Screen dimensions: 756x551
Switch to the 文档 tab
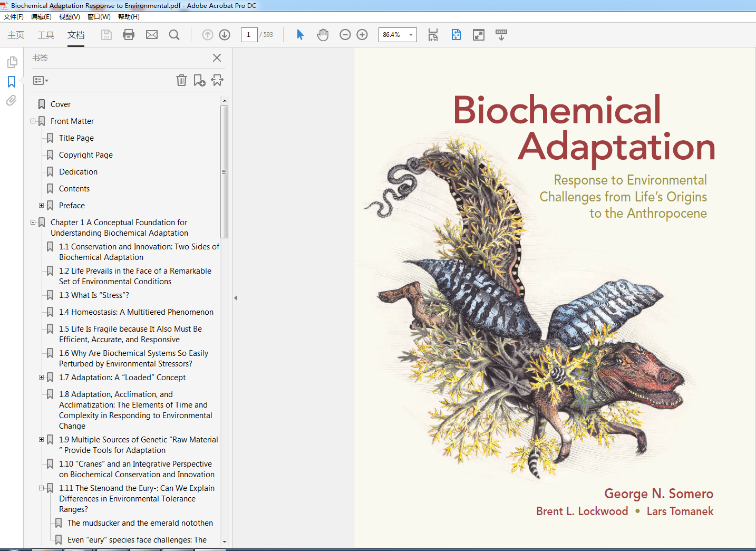pyautogui.click(x=76, y=35)
